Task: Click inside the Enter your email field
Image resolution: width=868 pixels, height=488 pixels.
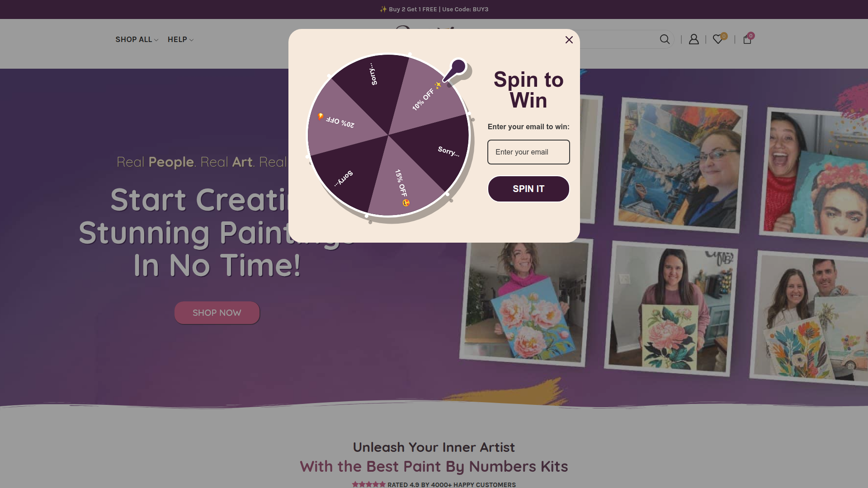Action: (x=528, y=152)
